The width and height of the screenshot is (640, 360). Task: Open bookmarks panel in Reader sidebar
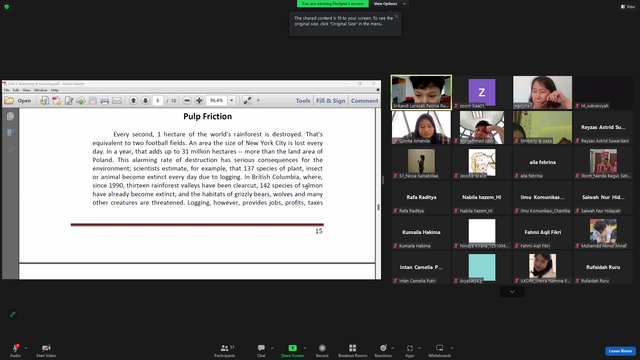pyautogui.click(x=10, y=133)
